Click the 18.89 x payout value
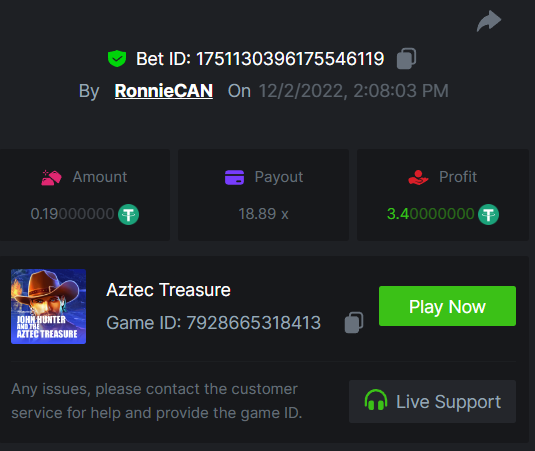This screenshot has width=535, height=451. click(263, 214)
